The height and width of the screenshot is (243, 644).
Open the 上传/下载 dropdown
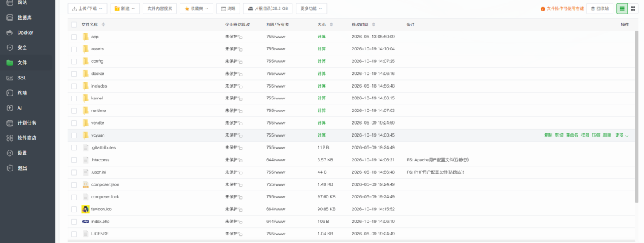click(x=87, y=9)
